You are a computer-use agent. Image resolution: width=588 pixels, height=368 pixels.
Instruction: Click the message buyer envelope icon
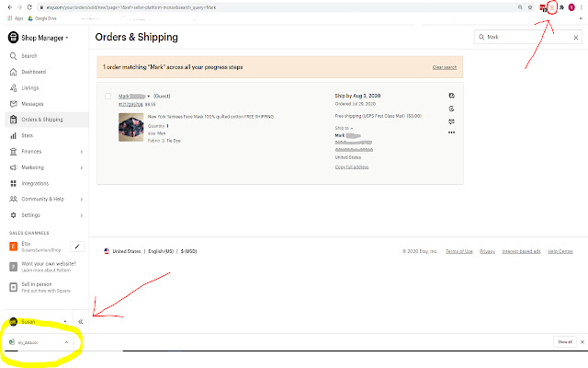pyautogui.click(x=451, y=120)
